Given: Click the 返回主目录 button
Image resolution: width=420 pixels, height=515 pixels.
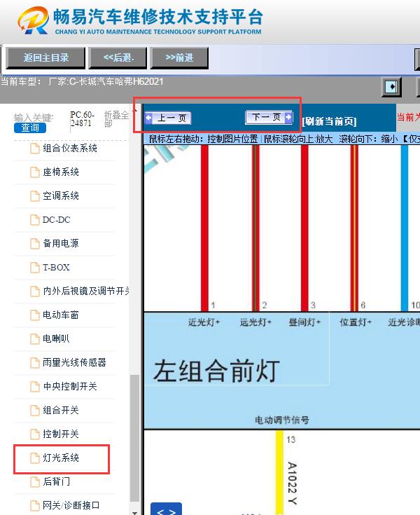Looking at the screenshot, I should pos(45,57).
